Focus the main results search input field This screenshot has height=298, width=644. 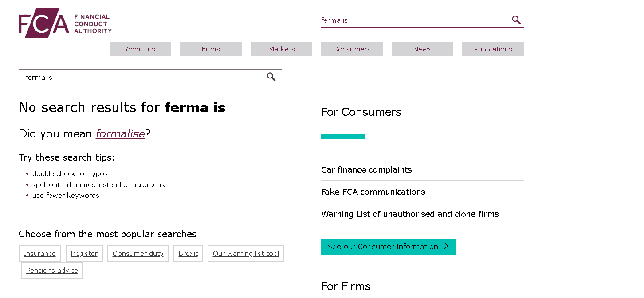click(142, 77)
